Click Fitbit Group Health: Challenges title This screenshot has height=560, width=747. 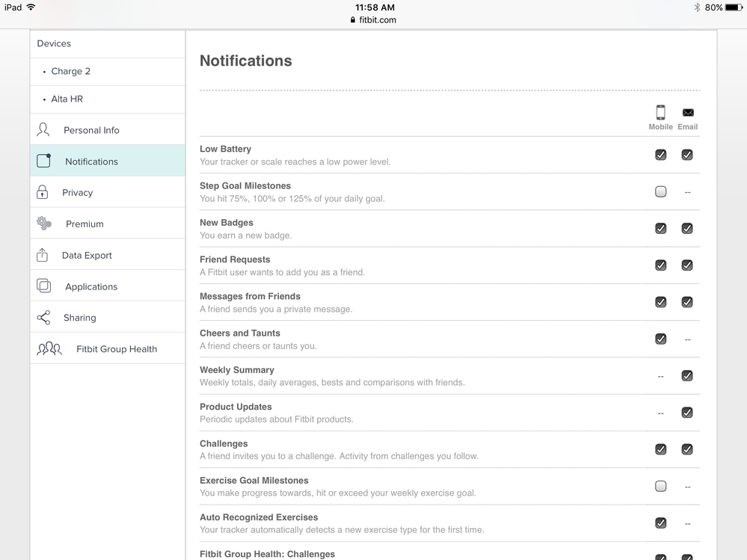tap(267, 554)
